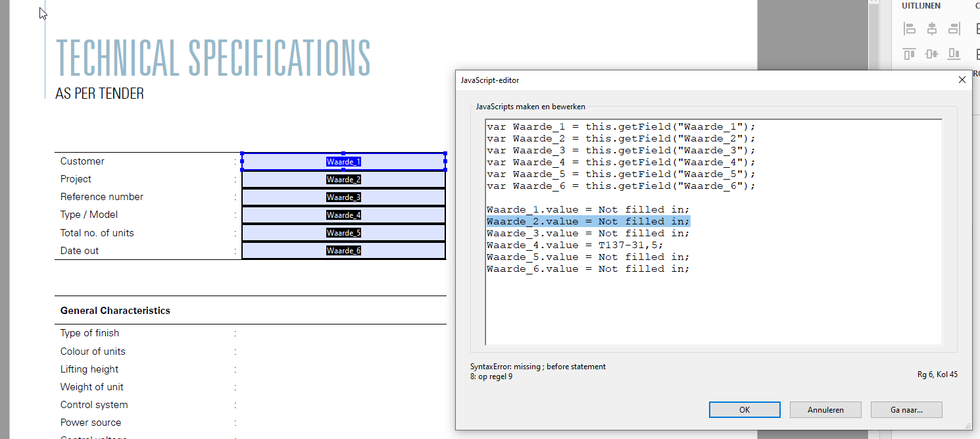Align selected fields to the left

910,28
